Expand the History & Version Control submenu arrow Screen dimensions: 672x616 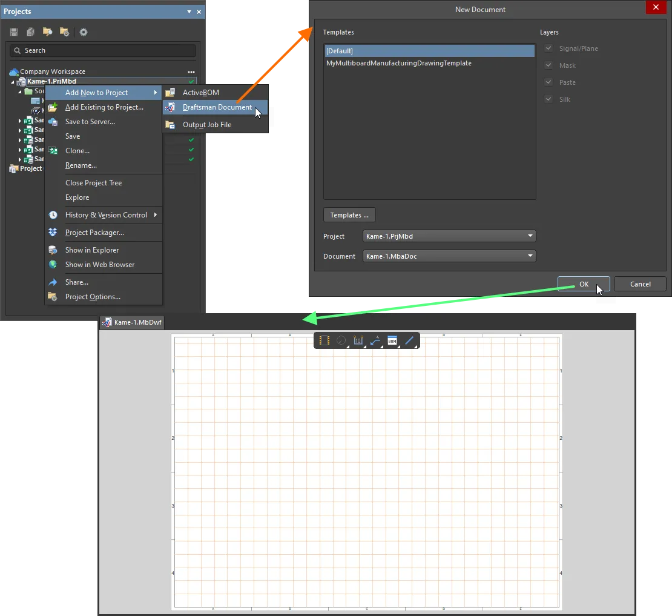coord(156,215)
